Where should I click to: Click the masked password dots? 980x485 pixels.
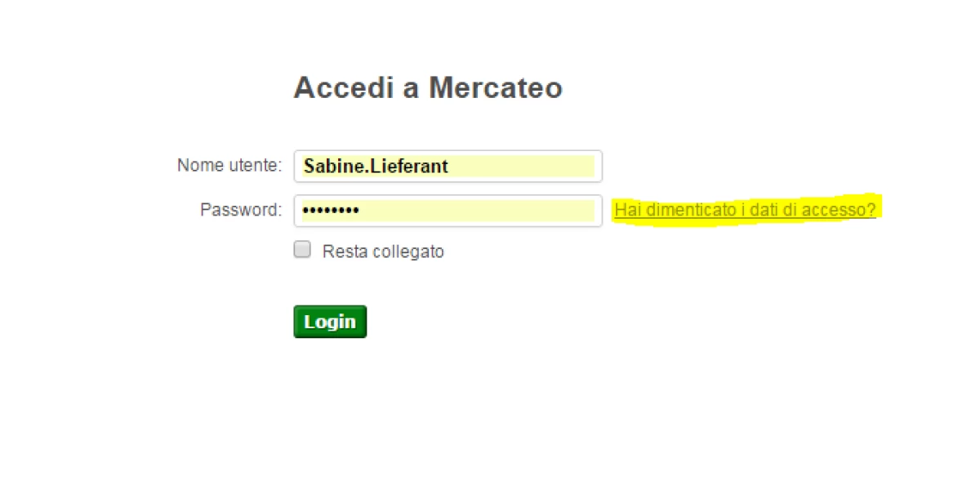coord(331,211)
